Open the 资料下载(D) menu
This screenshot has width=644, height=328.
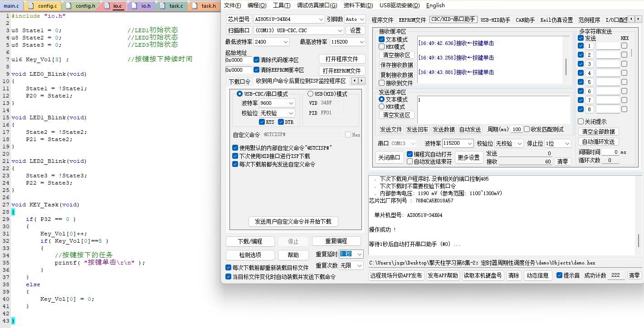358,5
